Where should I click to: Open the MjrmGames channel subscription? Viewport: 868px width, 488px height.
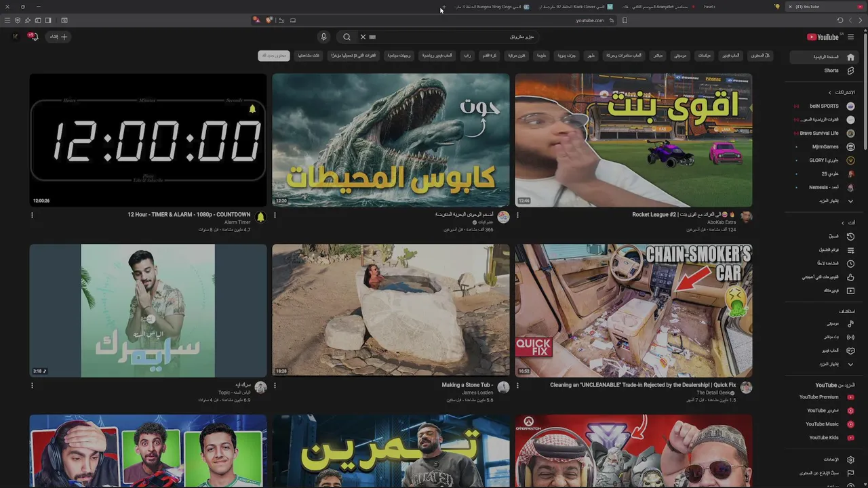tap(825, 147)
